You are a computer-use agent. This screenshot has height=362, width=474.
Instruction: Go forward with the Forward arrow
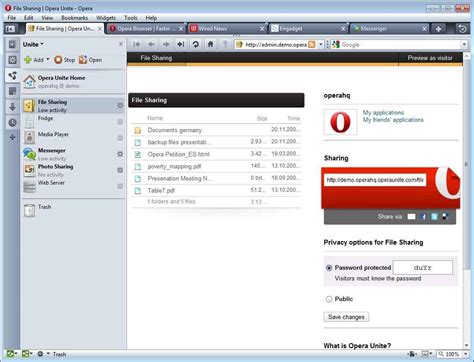(x=166, y=44)
